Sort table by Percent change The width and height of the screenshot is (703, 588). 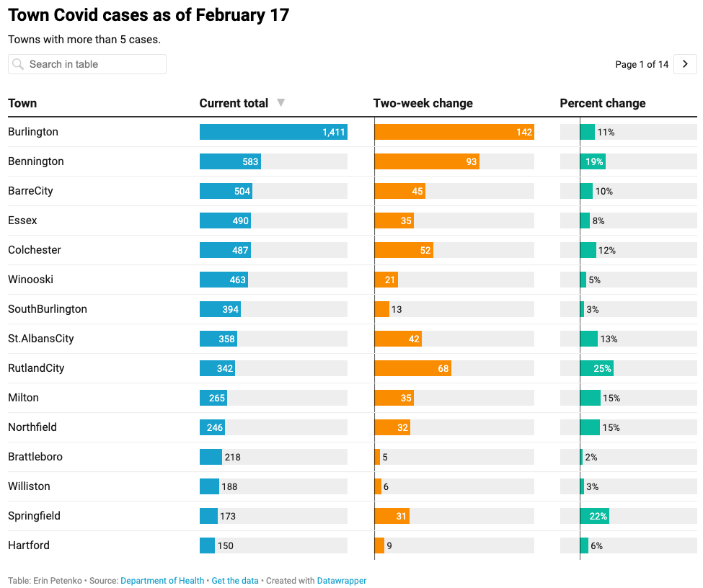(x=602, y=103)
